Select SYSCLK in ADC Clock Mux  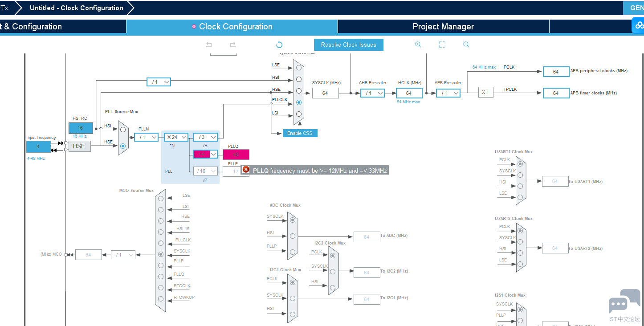[293, 220]
